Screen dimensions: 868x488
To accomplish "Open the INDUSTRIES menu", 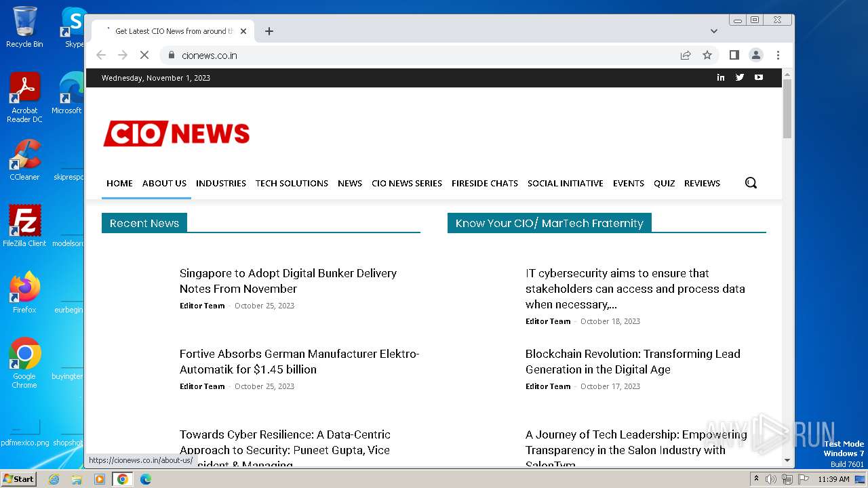I will point(221,183).
